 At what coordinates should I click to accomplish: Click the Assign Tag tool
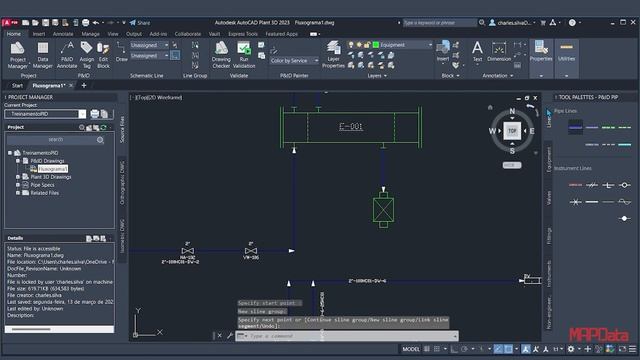[x=87, y=55]
